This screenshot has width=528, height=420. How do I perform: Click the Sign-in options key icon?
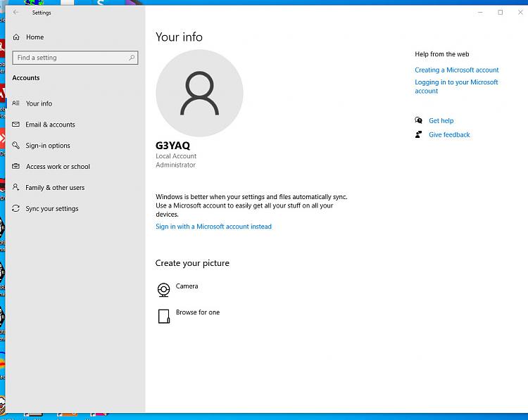click(x=16, y=146)
